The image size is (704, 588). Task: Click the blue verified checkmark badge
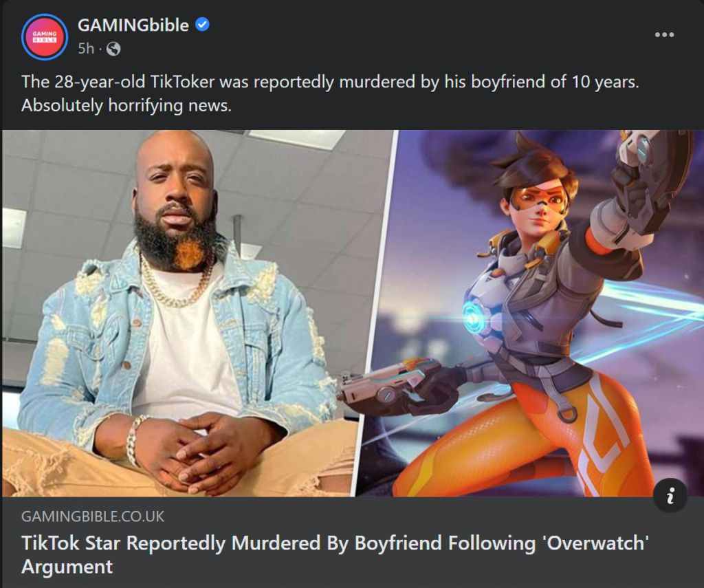(x=203, y=24)
